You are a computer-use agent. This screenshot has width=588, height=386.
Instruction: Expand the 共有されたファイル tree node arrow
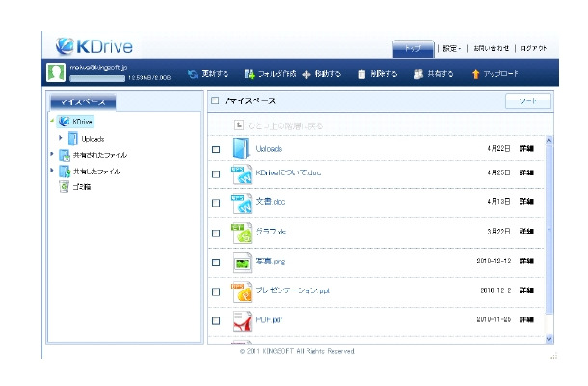click(52, 154)
